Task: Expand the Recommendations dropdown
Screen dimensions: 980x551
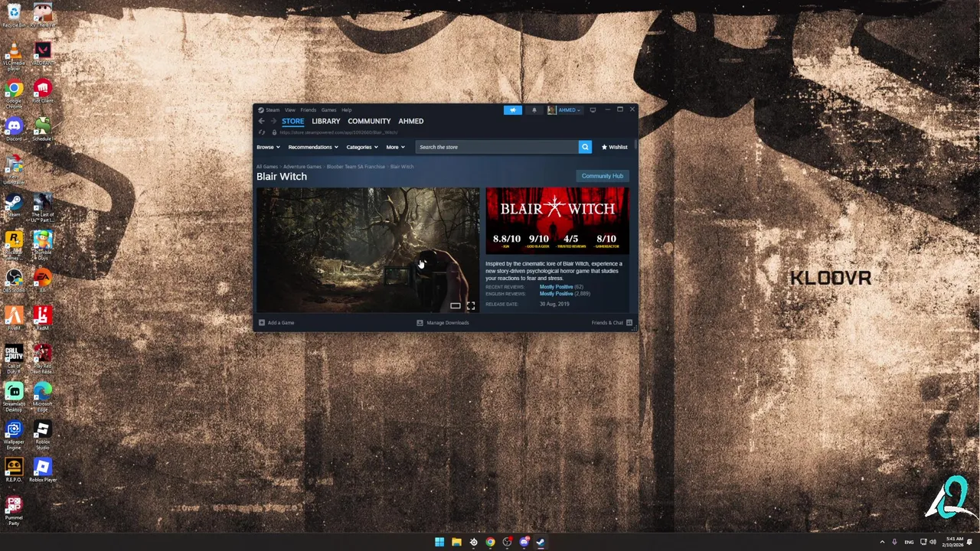Action: [313, 147]
